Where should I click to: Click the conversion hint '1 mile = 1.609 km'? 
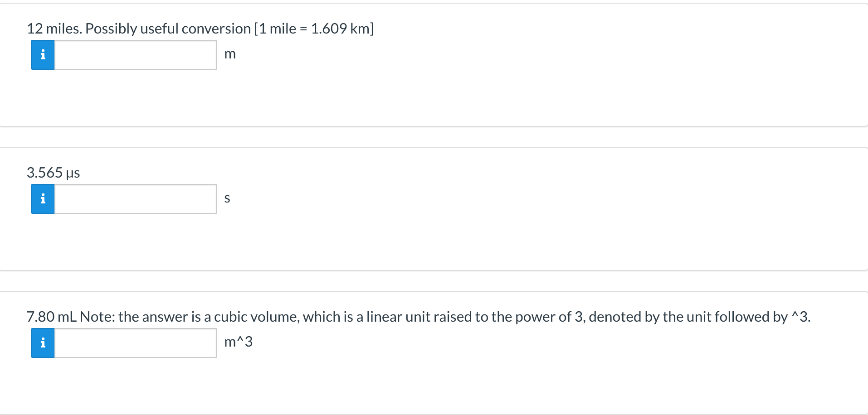coord(314,29)
